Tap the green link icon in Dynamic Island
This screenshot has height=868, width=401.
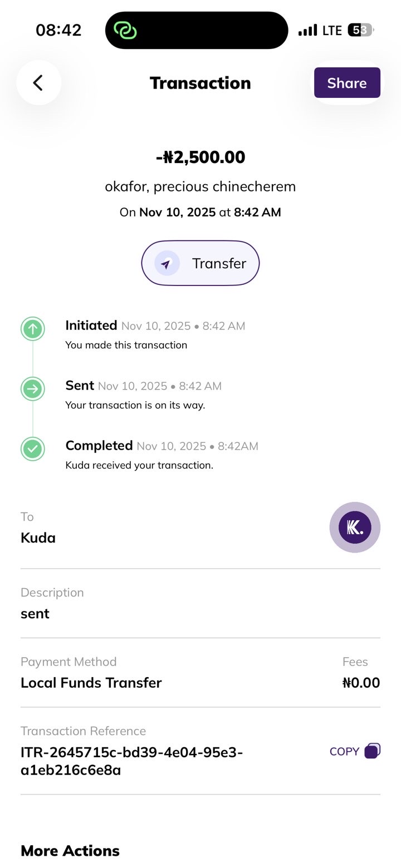click(125, 30)
